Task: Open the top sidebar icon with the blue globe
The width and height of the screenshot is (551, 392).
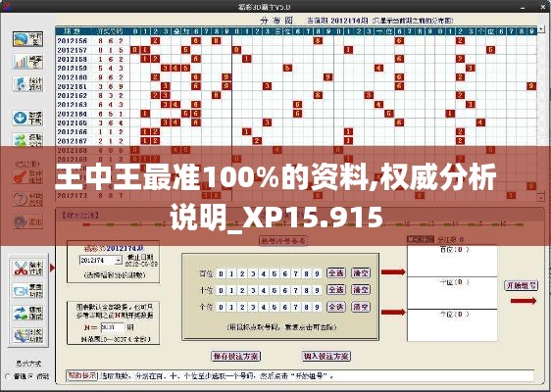Action: click(x=27, y=39)
